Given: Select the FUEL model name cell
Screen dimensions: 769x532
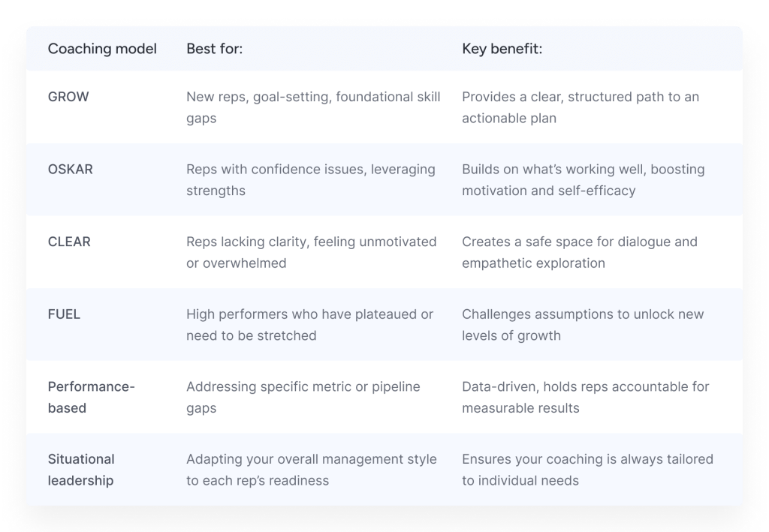Looking at the screenshot, I should click(x=64, y=314).
